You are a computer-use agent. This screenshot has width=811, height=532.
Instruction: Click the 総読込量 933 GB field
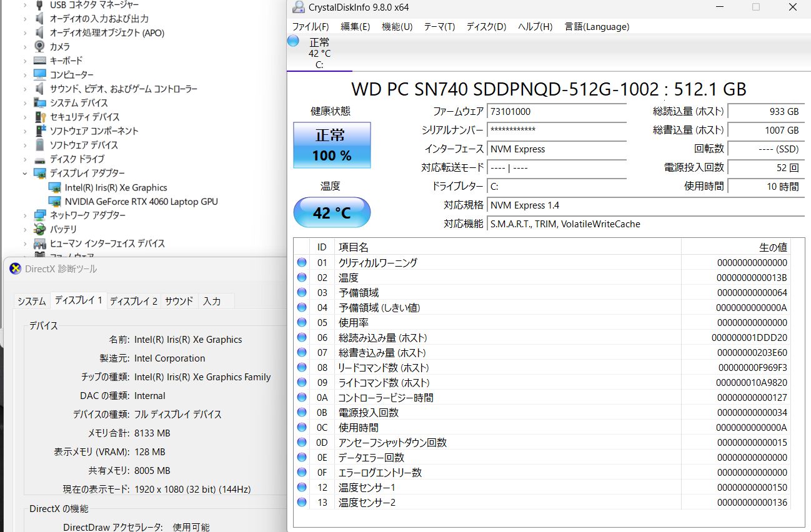765,112
